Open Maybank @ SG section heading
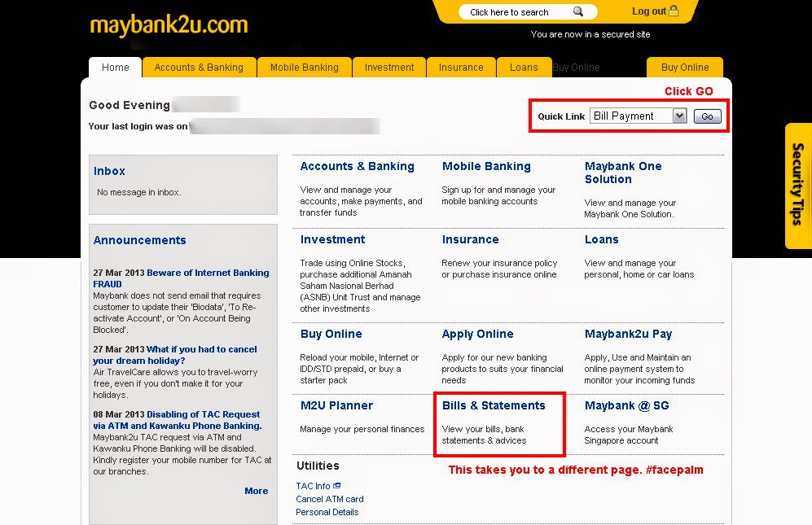The height and width of the screenshot is (525, 812). click(626, 405)
